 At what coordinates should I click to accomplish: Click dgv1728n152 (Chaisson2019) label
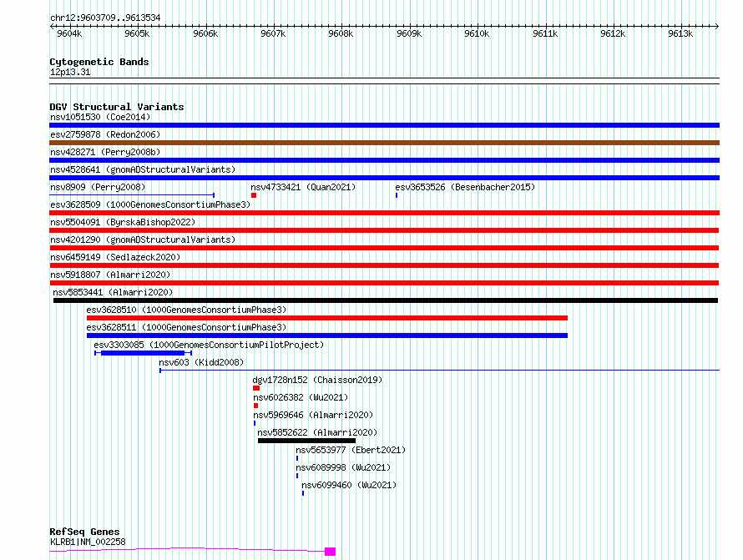(317, 380)
